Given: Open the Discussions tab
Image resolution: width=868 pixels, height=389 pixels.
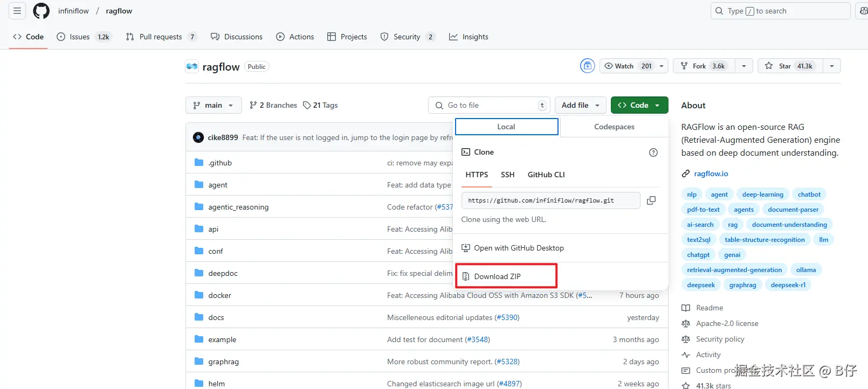Looking at the screenshot, I should 237,37.
